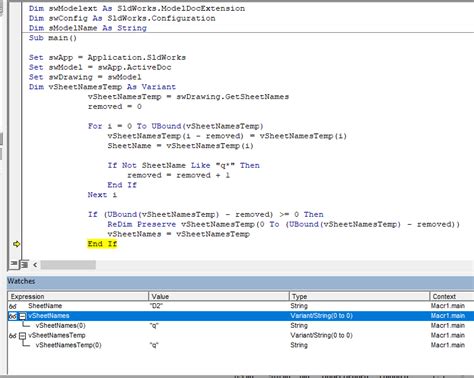Click the If Not SheetName Like line
The image size is (474, 378).
coord(183,165)
